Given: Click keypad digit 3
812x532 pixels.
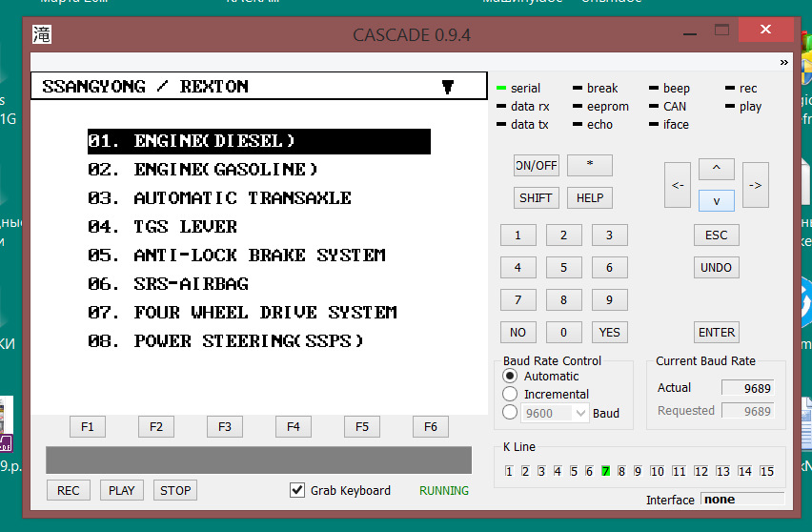Looking at the screenshot, I should coord(610,235).
